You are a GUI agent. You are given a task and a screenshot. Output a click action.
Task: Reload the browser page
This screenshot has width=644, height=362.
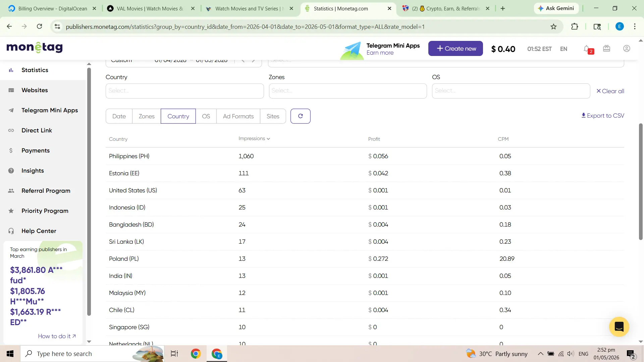coord(39,26)
